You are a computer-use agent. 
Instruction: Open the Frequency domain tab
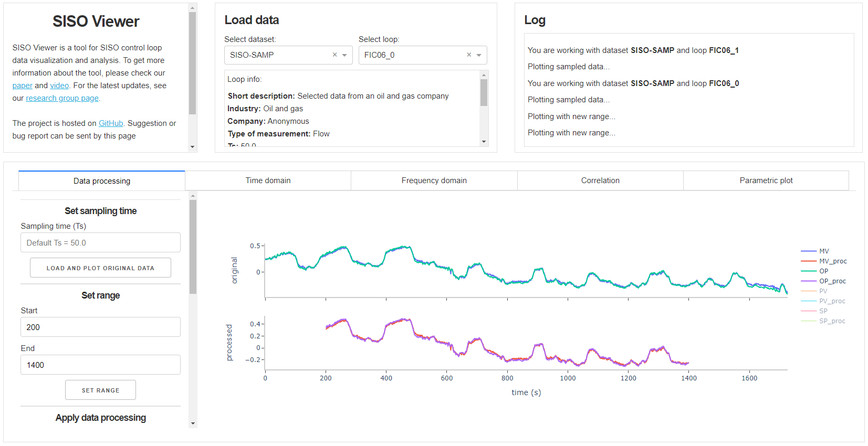click(x=434, y=180)
